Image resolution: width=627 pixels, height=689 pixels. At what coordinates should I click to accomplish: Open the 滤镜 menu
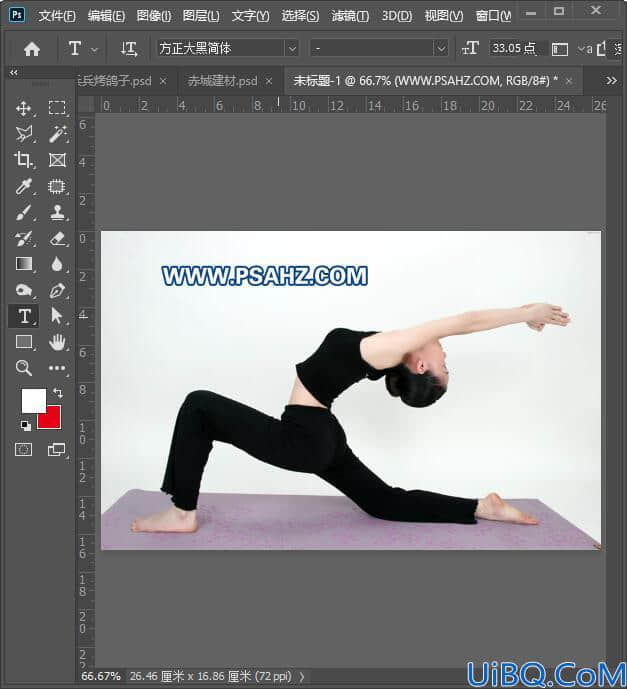coord(350,16)
